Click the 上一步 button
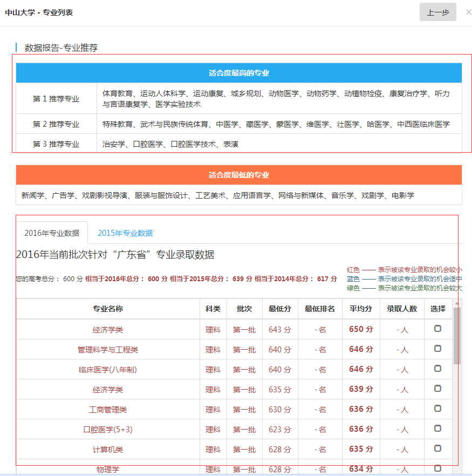The height and width of the screenshot is (476, 472). click(x=437, y=12)
